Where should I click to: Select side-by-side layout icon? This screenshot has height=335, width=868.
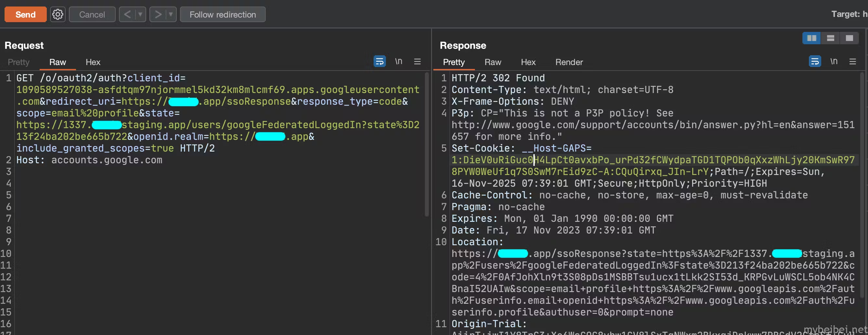coord(812,38)
